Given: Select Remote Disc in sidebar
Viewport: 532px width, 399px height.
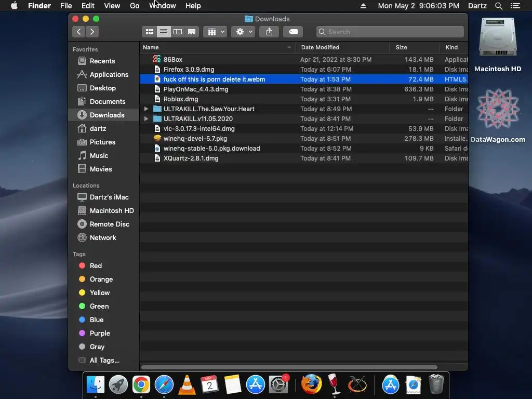Looking at the screenshot, I should tap(103, 224).
